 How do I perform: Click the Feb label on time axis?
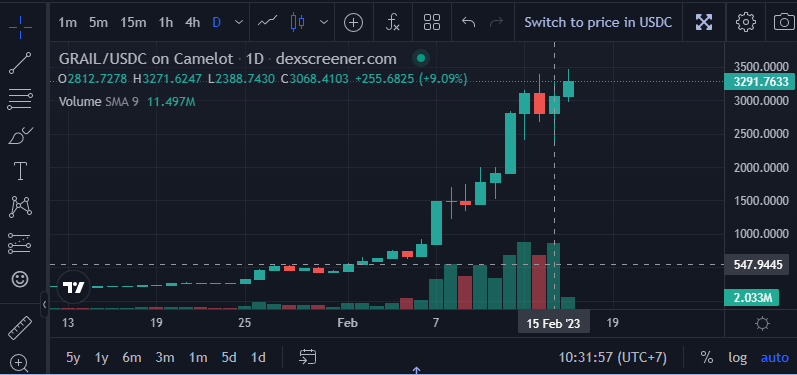(347, 323)
